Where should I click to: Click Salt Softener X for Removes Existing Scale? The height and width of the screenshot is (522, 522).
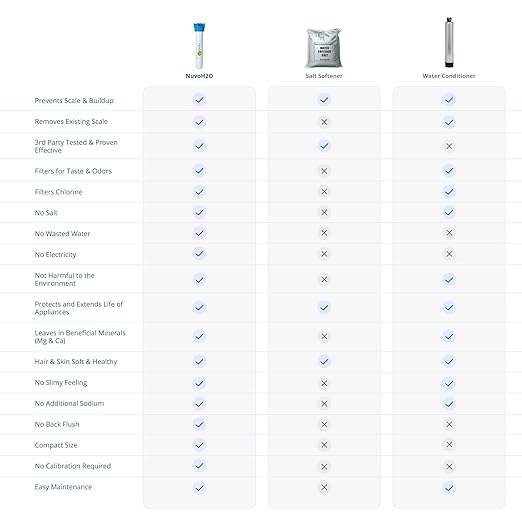(324, 122)
